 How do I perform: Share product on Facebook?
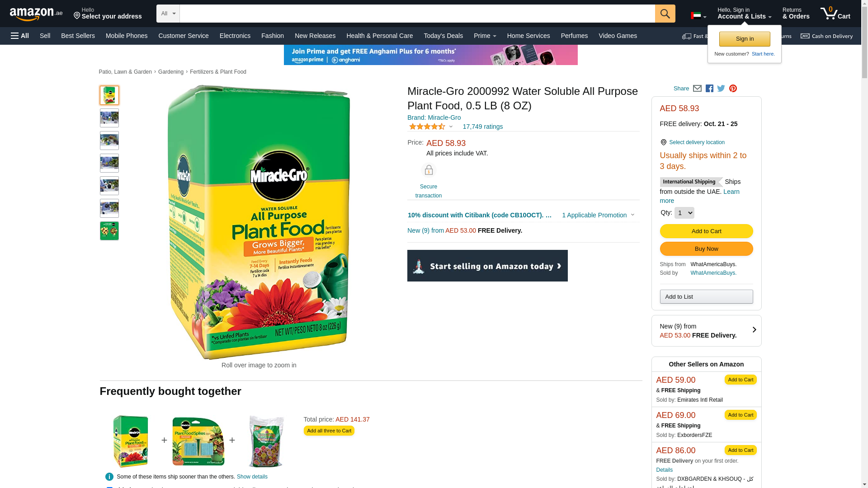[709, 89]
